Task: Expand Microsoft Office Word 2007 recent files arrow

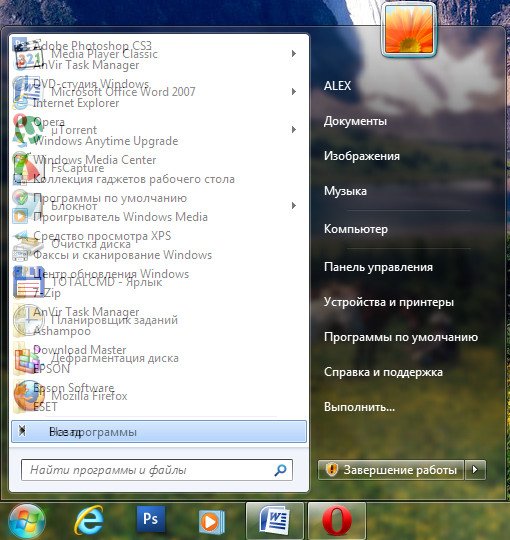Action: click(294, 92)
